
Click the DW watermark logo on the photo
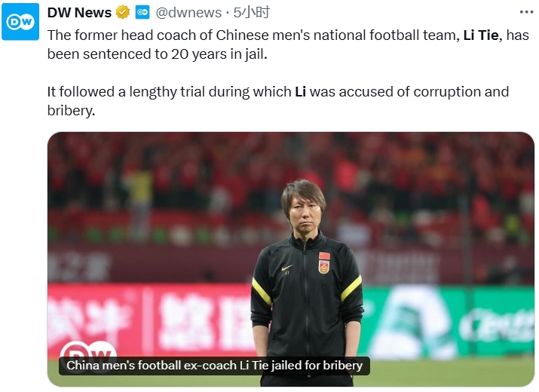pos(88,354)
